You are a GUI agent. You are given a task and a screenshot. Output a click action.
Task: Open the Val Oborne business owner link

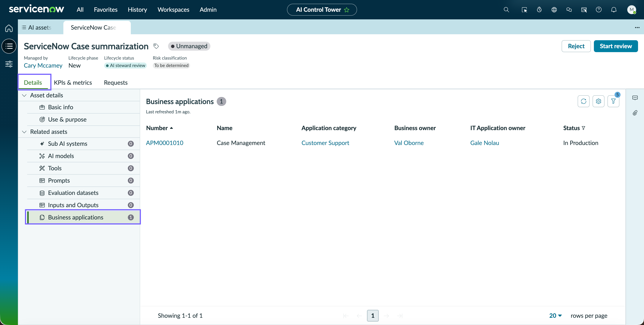(x=409, y=143)
